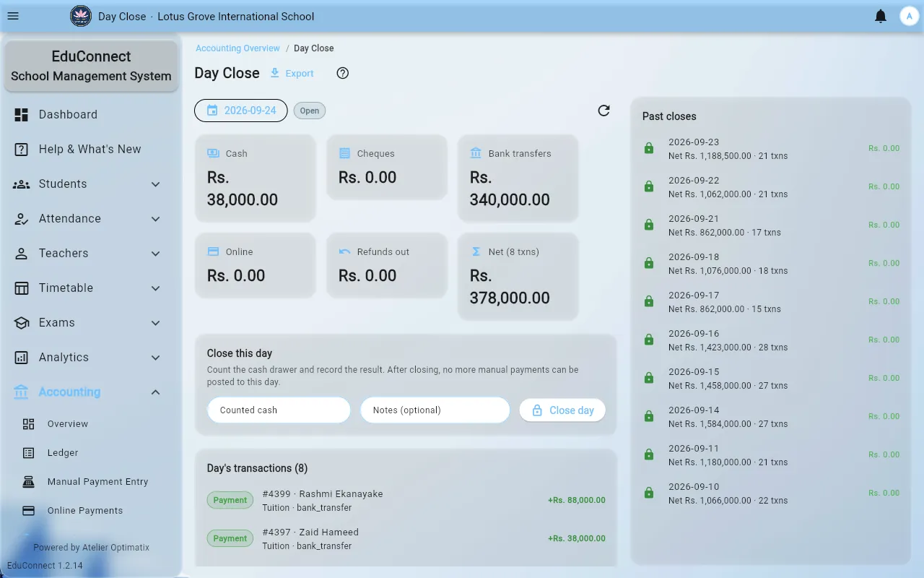924x578 pixels.
Task: Focus the Counted cash field
Action: click(x=279, y=410)
